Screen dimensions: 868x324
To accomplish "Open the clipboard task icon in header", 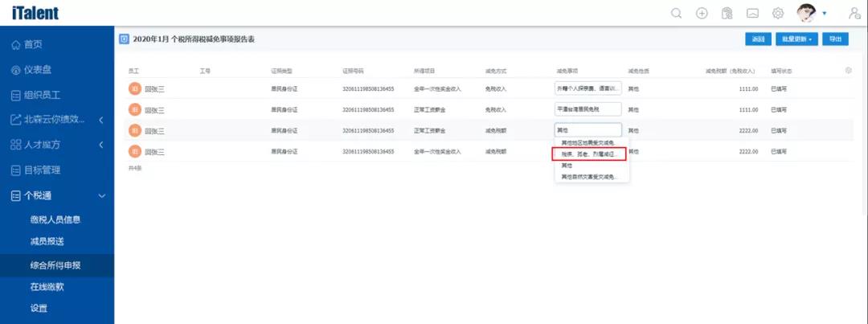I will 727,13.
